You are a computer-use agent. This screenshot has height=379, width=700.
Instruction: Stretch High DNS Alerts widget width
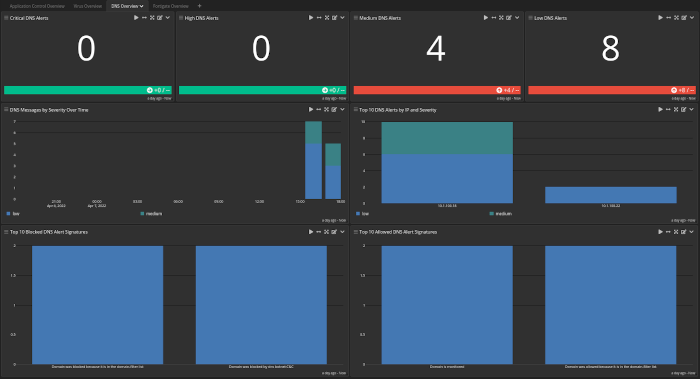click(319, 18)
